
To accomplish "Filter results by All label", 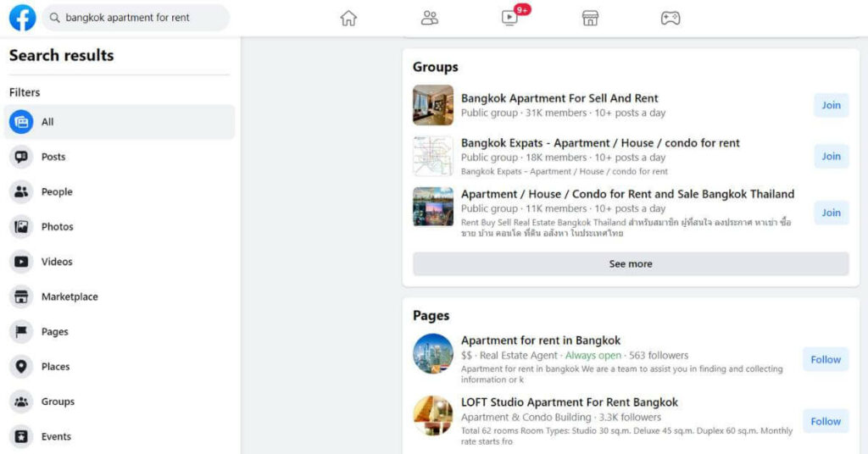I will coord(47,122).
